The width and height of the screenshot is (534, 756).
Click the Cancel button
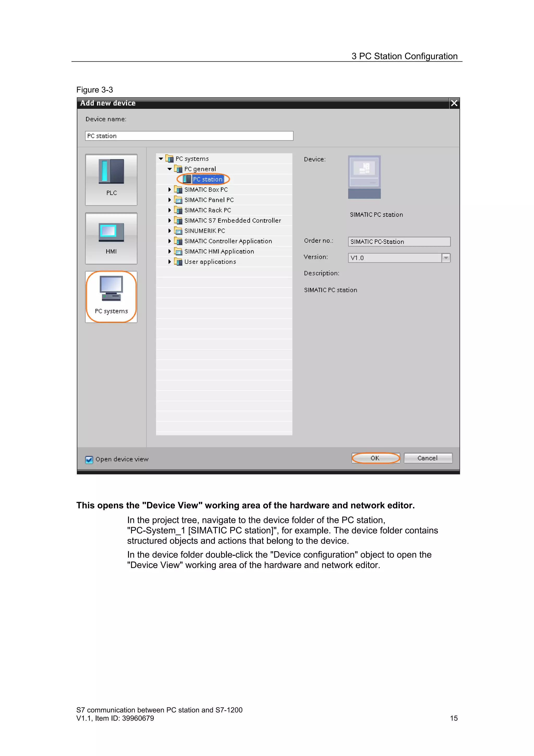pyautogui.click(x=428, y=458)
